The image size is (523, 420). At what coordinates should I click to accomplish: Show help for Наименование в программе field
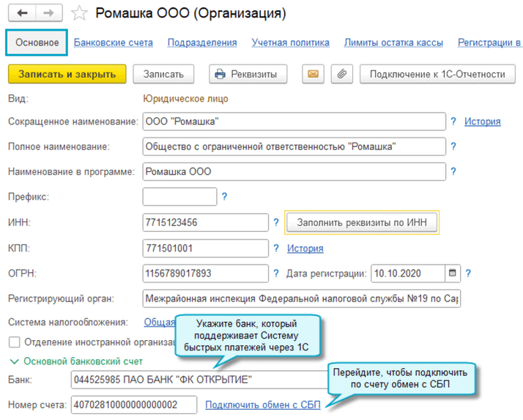click(453, 171)
